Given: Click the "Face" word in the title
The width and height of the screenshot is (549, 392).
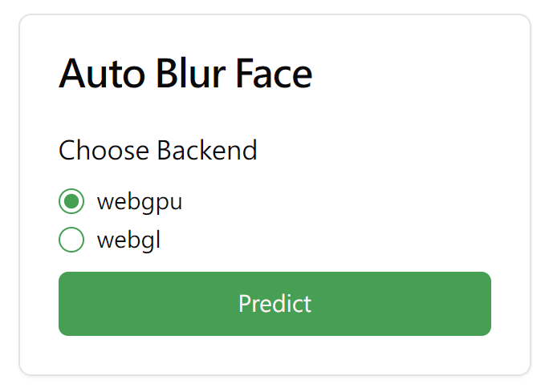Looking at the screenshot, I should (274, 75).
